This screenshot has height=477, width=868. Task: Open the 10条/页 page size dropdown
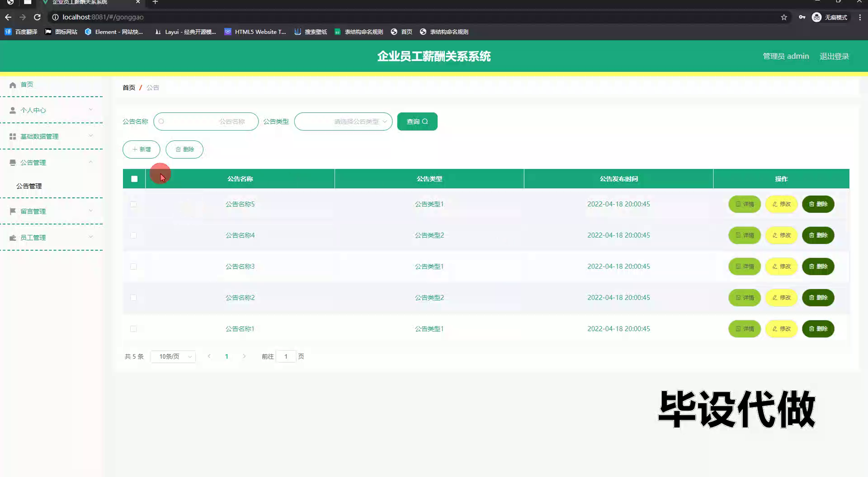pos(173,356)
